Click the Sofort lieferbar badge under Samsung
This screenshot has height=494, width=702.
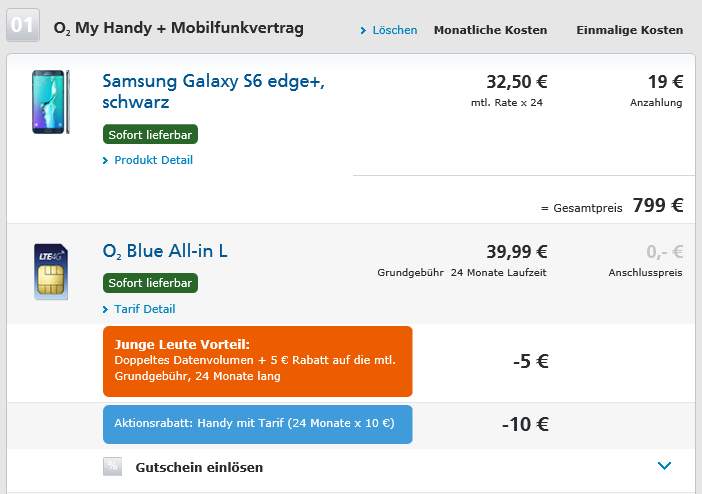click(150, 134)
